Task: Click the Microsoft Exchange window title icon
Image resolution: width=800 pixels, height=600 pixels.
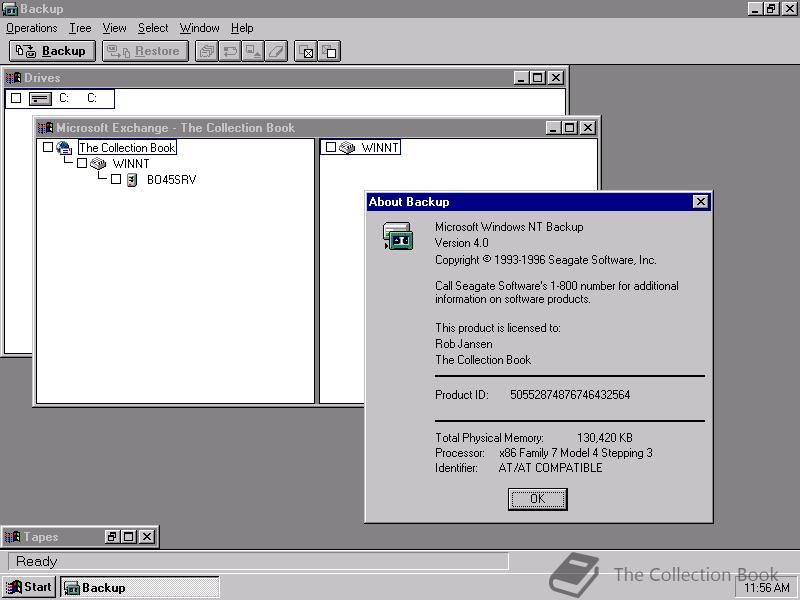Action: [x=45, y=128]
